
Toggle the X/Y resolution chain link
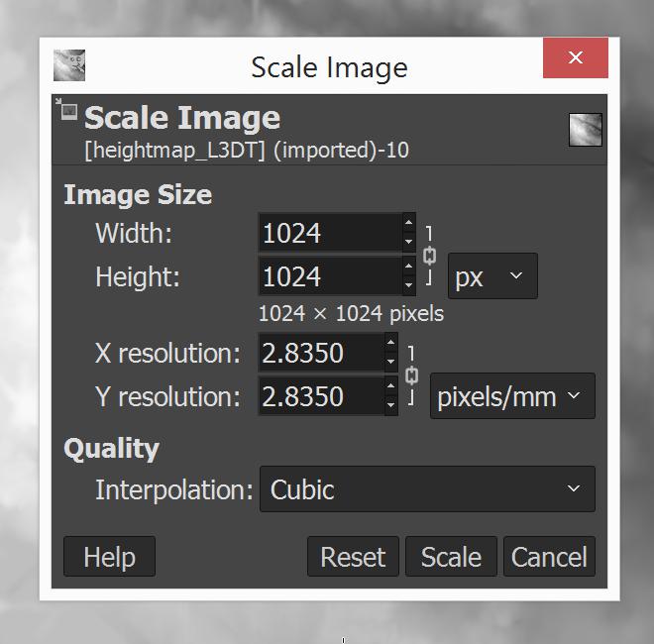point(411,376)
